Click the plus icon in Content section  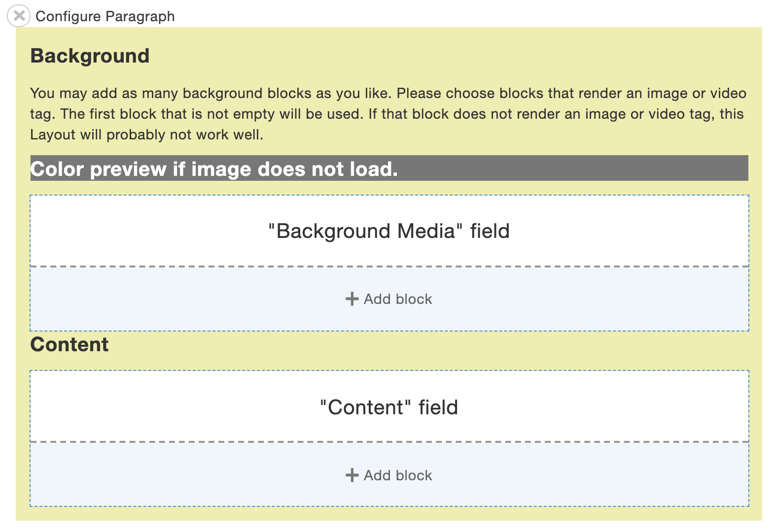[x=351, y=475]
